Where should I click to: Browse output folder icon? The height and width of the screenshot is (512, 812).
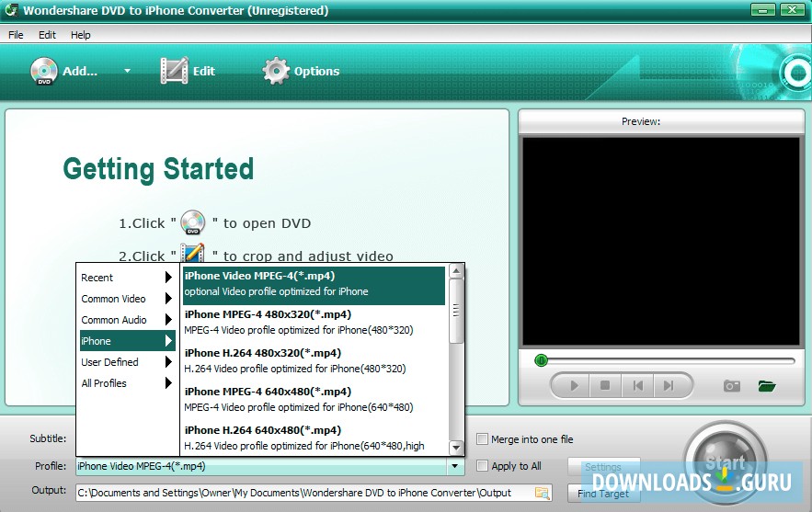click(x=543, y=493)
